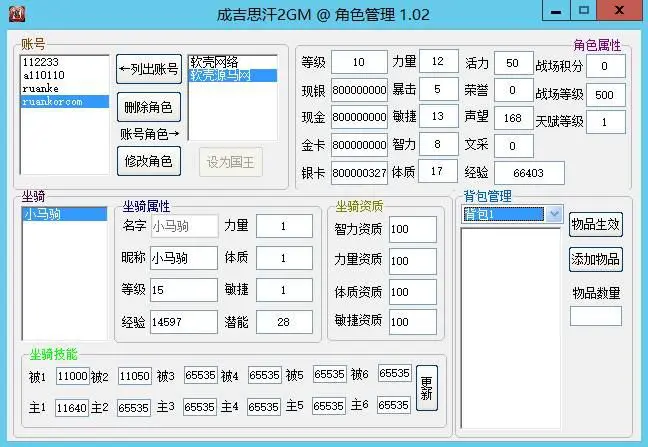Click the character 经验 field showing 66403

point(529,173)
